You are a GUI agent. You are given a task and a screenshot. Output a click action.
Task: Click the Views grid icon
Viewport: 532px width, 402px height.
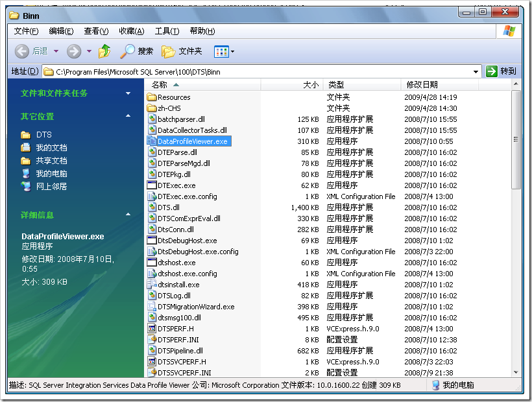tap(221, 51)
